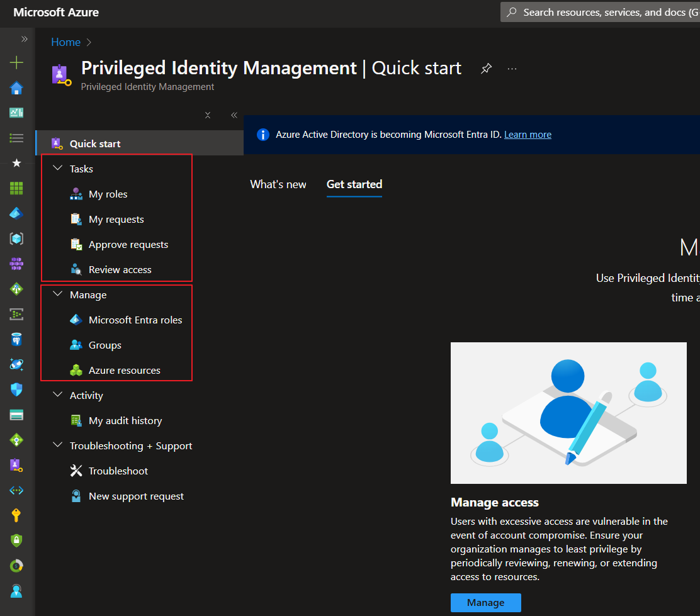Click the Favorites star icon

[16, 163]
